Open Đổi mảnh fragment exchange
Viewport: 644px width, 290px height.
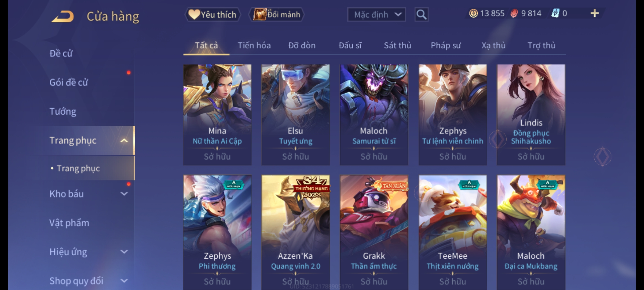click(277, 15)
